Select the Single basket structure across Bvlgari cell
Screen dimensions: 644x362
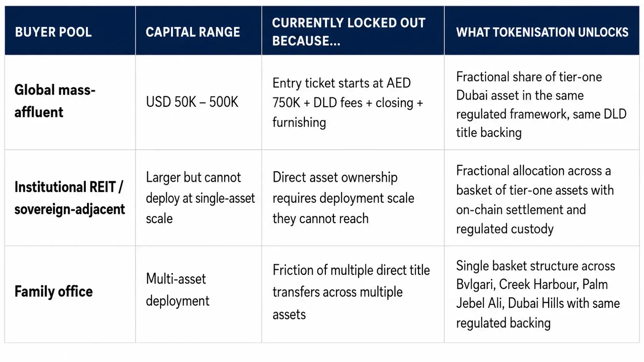[x=542, y=294]
